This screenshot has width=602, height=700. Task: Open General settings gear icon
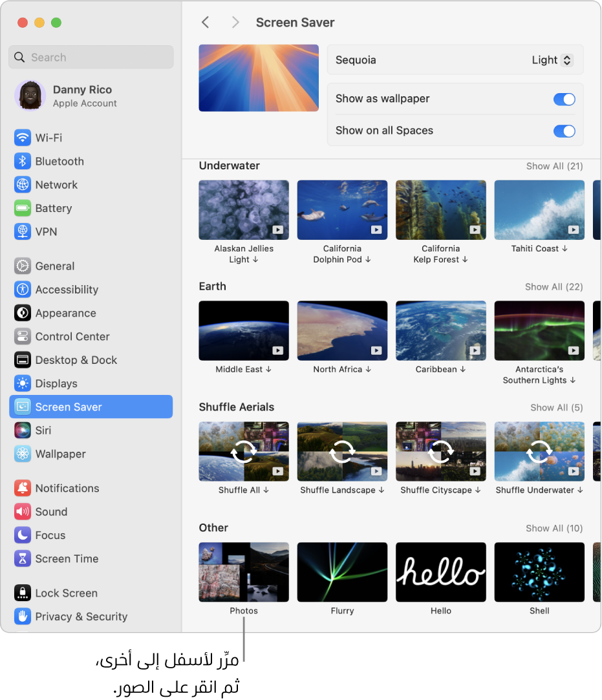click(23, 266)
